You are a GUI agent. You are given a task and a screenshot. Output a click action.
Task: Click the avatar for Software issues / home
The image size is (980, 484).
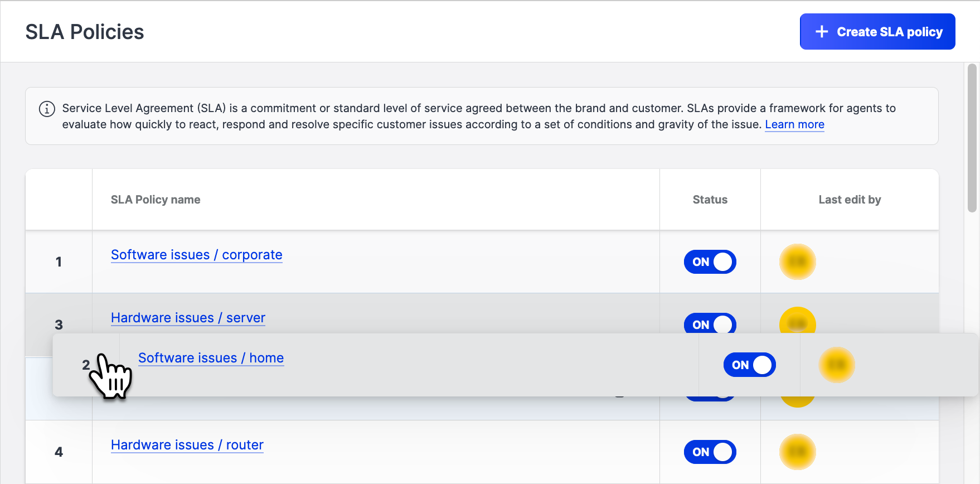836,365
